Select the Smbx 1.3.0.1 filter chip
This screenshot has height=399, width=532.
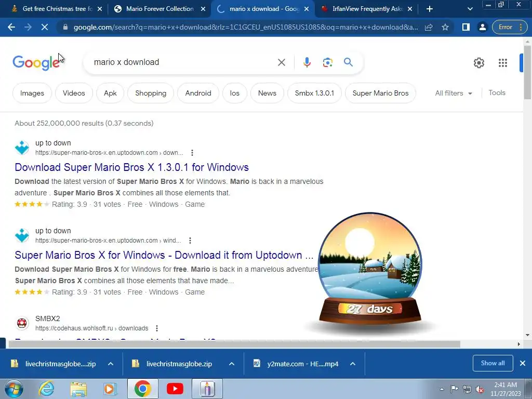click(x=314, y=93)
